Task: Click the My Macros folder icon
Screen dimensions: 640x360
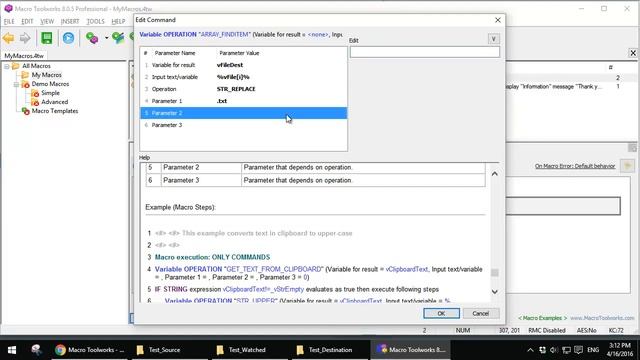Action: click(25, 75)
